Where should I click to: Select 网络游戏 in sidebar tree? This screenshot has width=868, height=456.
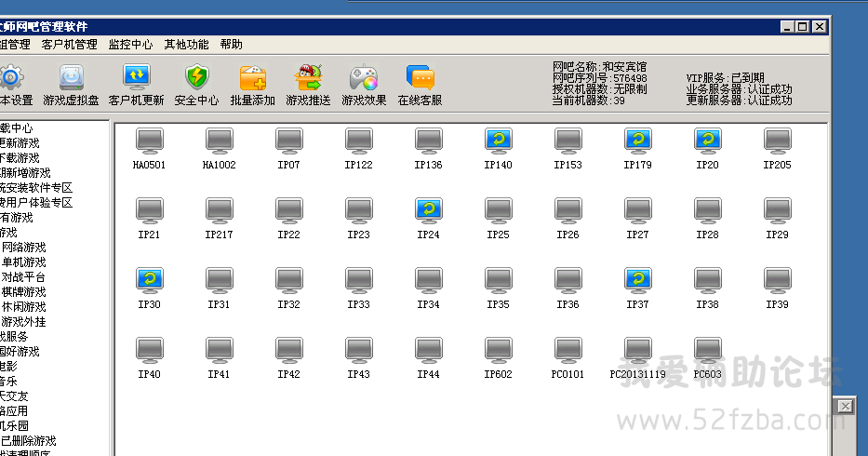(24, 248)
